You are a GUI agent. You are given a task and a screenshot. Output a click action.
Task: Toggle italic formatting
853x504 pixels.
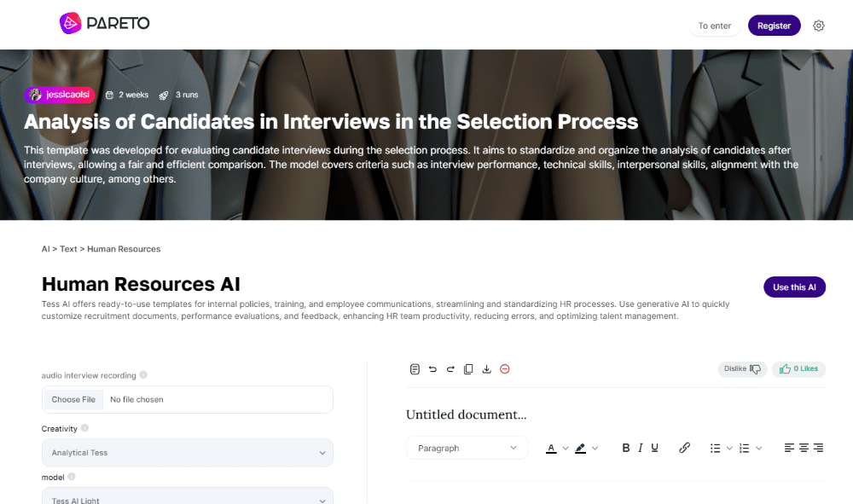(x=641, y=448)
